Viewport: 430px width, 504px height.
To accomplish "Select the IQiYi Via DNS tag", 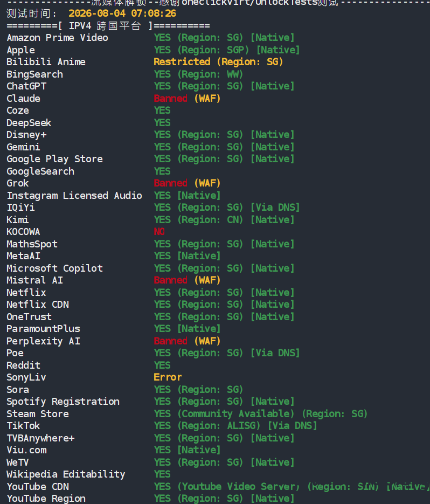I will pos(275,208).
